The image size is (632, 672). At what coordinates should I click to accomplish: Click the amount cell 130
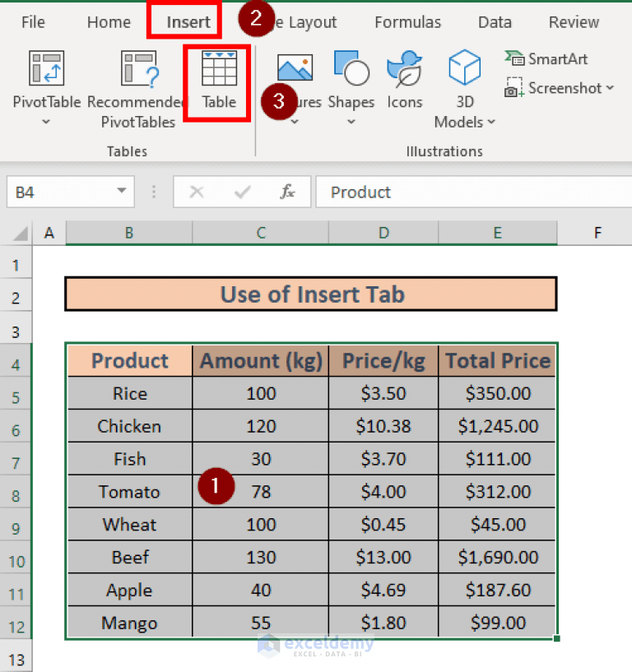(261, 557)
